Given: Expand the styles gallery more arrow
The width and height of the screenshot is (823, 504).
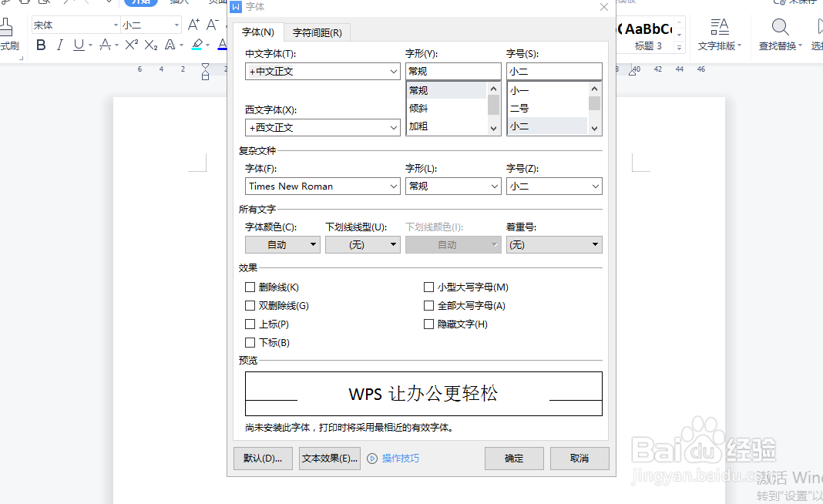Looking at the screenshot, I should tap(679, 47).
